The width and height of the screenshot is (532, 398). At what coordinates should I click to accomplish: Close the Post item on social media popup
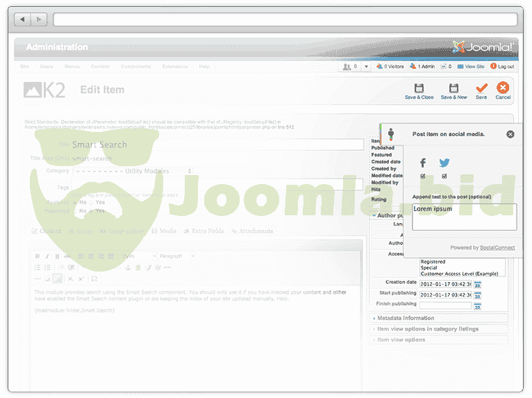[510, 134]
